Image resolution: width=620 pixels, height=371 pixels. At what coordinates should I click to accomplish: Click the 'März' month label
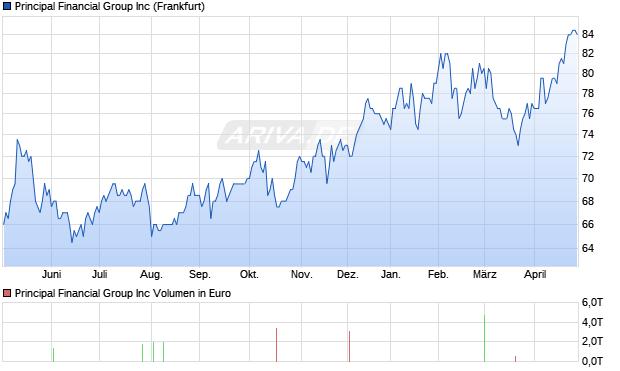click(x=485, y=274)
